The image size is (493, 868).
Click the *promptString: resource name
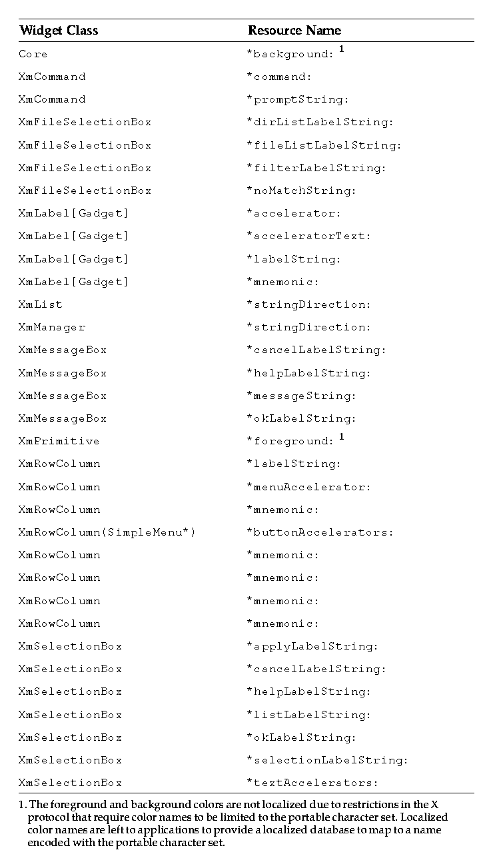point(297,99)
